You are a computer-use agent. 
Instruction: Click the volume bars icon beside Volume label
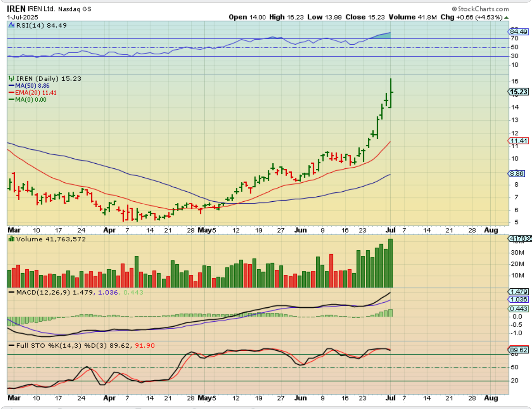coord(12,239)
